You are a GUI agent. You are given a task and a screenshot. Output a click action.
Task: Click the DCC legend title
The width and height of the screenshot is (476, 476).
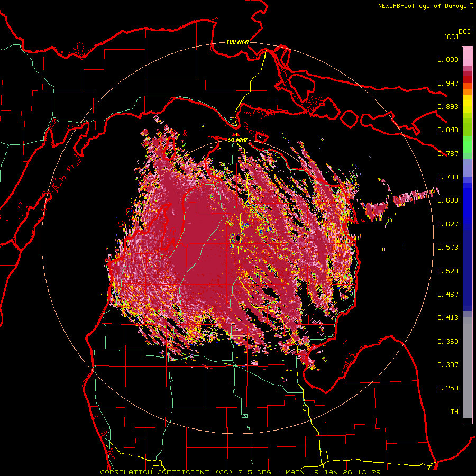[x=465, y=32]
